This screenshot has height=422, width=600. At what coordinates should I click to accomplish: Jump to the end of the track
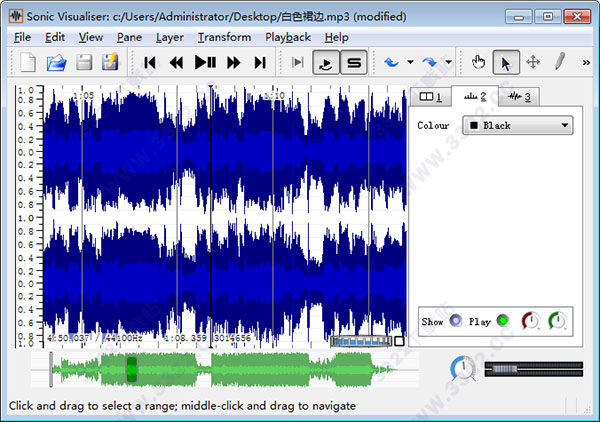pyautogui.click(x=260, y=62)
